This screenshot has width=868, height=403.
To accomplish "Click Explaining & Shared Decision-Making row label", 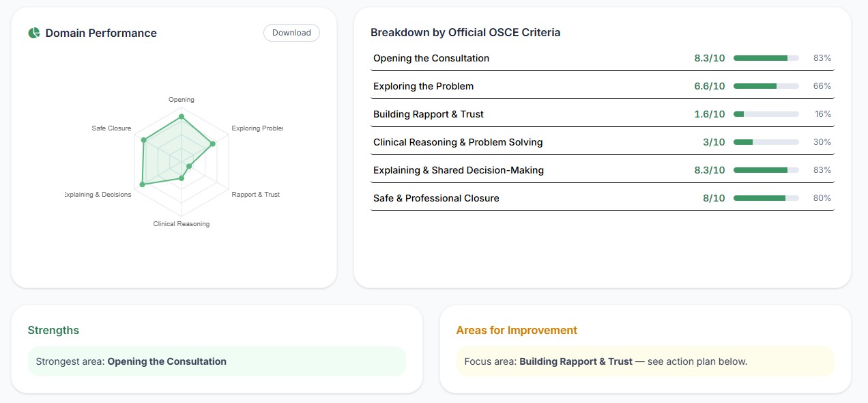I will click(x=459, y=170).
